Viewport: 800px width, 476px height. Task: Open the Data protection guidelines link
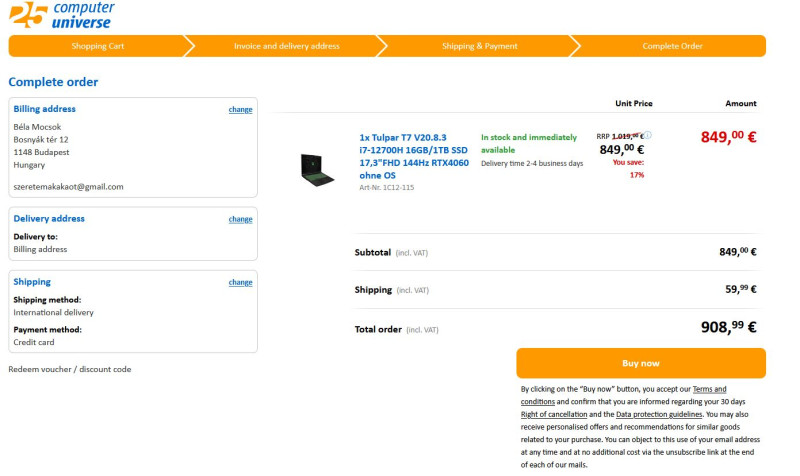point(659,414)
